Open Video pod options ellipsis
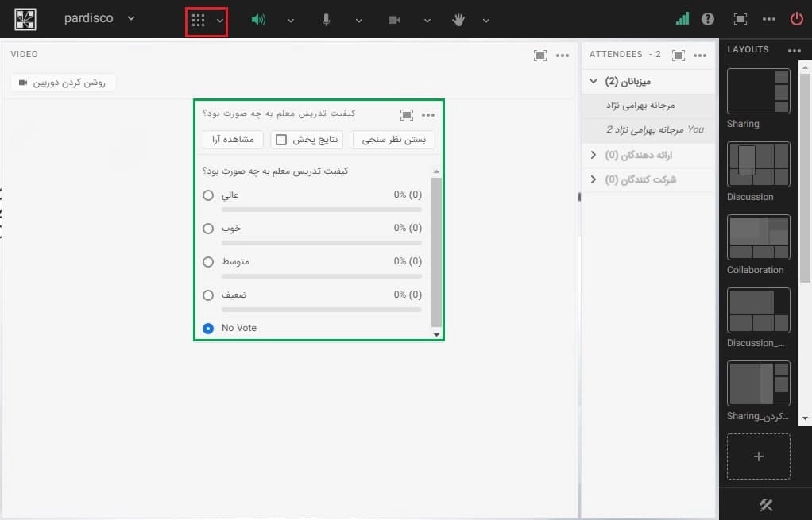Screen dimensions: 812x520 click(x=563, y=56)
